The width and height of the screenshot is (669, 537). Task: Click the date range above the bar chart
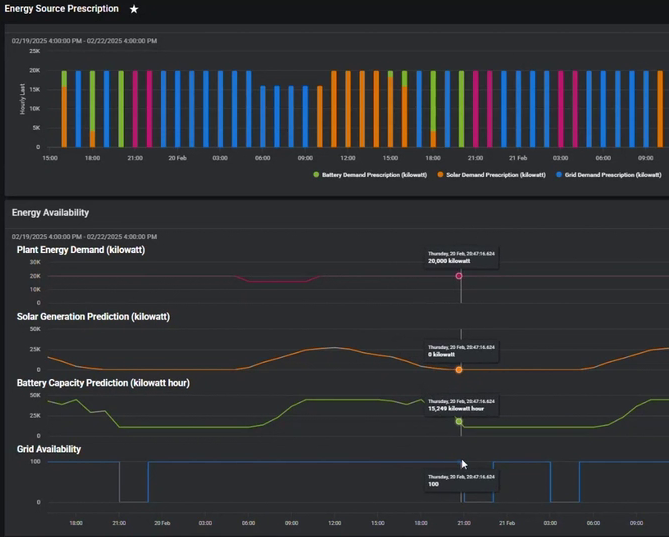tap(84, 41)
